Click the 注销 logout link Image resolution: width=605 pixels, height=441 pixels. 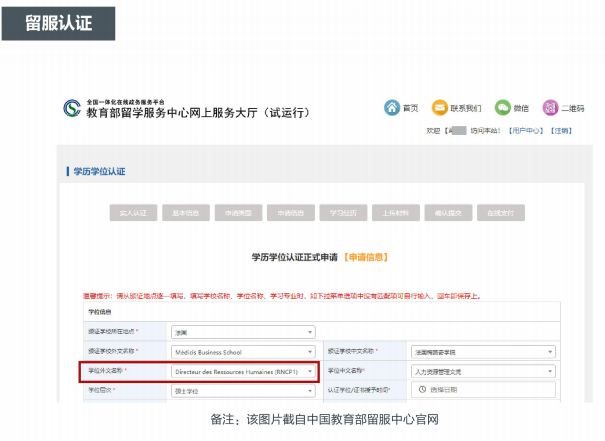pos(561,131)
